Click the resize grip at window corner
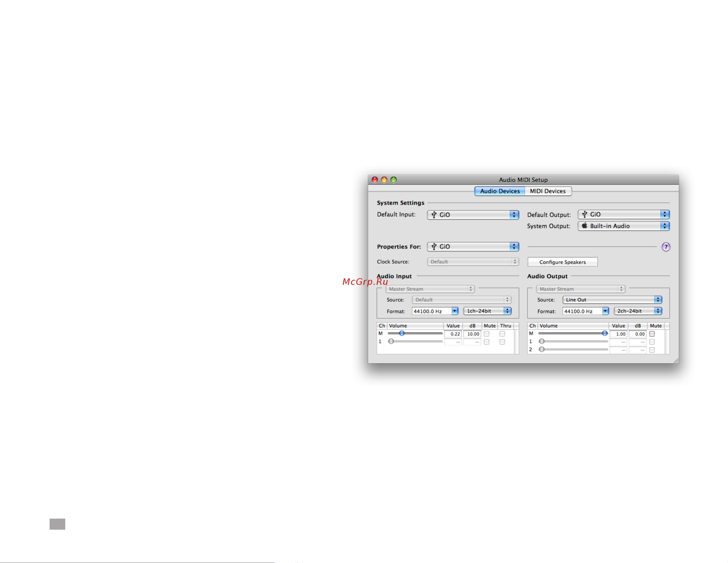Screen dimensions: 728x563 676,360
